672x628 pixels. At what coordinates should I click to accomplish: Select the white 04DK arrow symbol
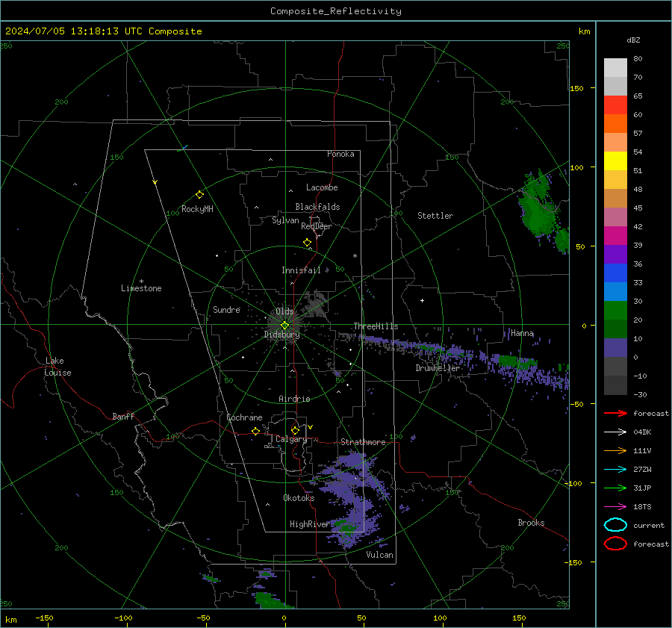pyautogui.click(x=615, y=432)
